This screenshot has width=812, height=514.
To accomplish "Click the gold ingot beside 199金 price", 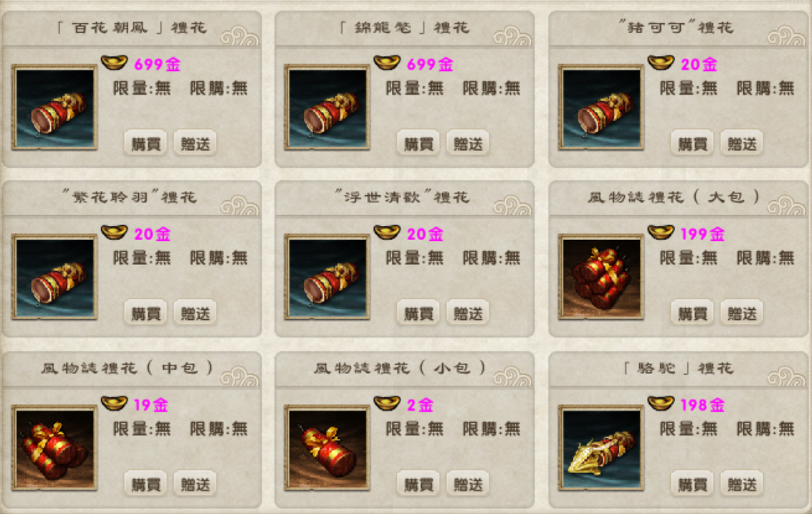I will tap(661, 232).
